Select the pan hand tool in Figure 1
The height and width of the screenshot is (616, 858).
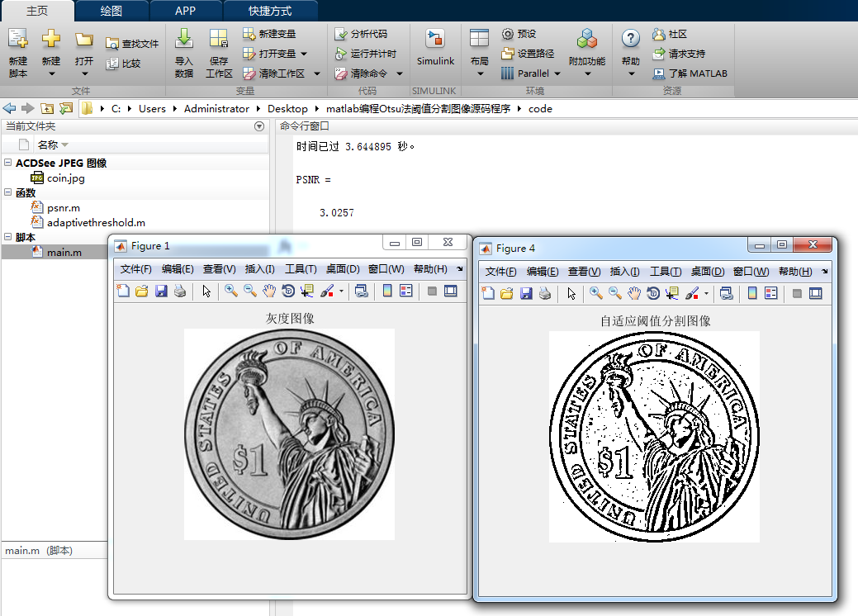pyautogui.click(x=268, y=291)
